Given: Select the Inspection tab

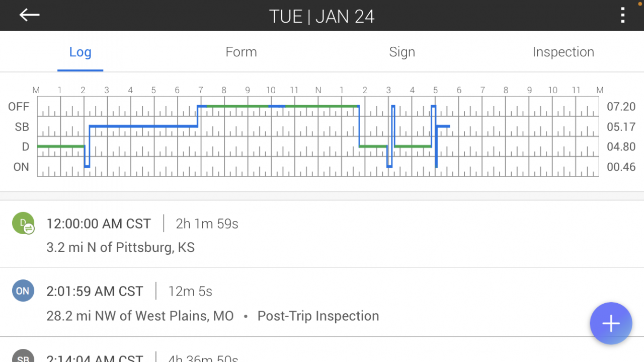Looking at the screenshot, I should click(x=563, y=52).
